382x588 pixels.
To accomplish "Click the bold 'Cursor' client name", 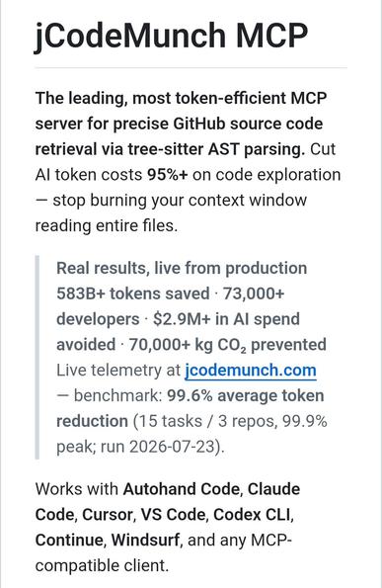I will pos(108,515).
